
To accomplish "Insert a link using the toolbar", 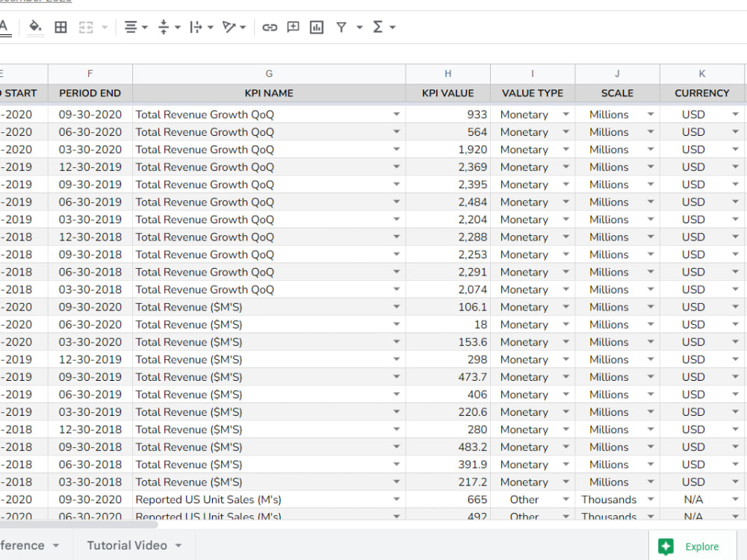I will click(x=270, y=27).
